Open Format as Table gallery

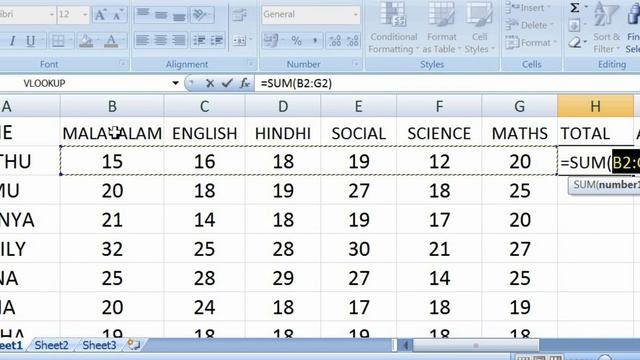tap(441, 27)
